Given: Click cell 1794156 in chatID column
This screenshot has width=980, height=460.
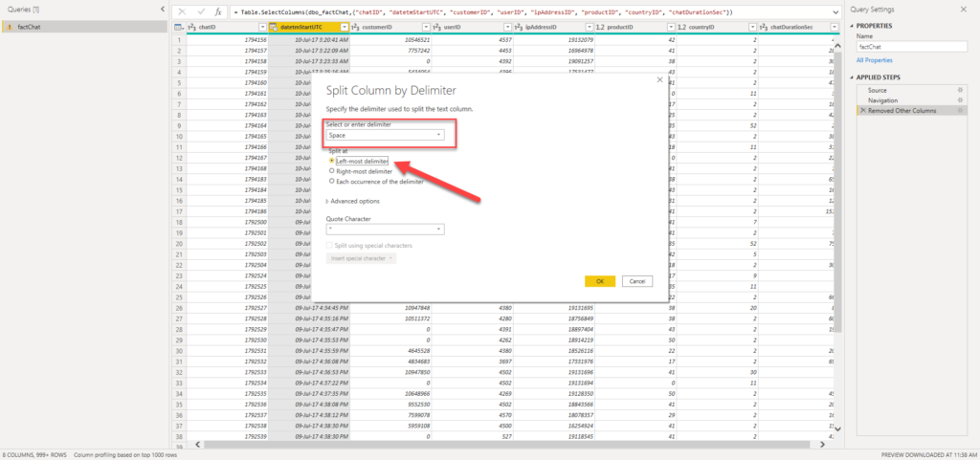Looking at the screenshot, I should pyautogui.click(x=228, y=39).
